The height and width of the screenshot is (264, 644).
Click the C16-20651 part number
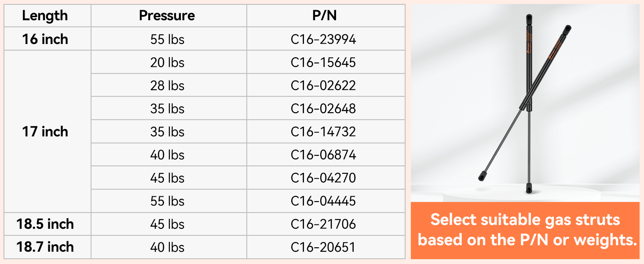click(323, 247)
